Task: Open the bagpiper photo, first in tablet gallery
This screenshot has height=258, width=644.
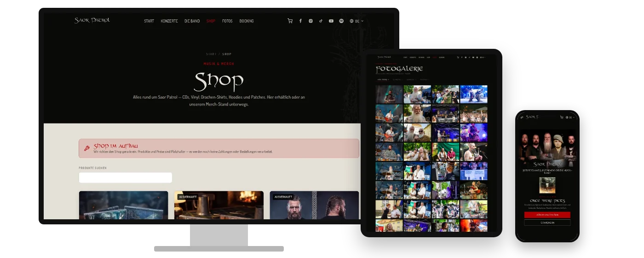Action: coord(389,94)
